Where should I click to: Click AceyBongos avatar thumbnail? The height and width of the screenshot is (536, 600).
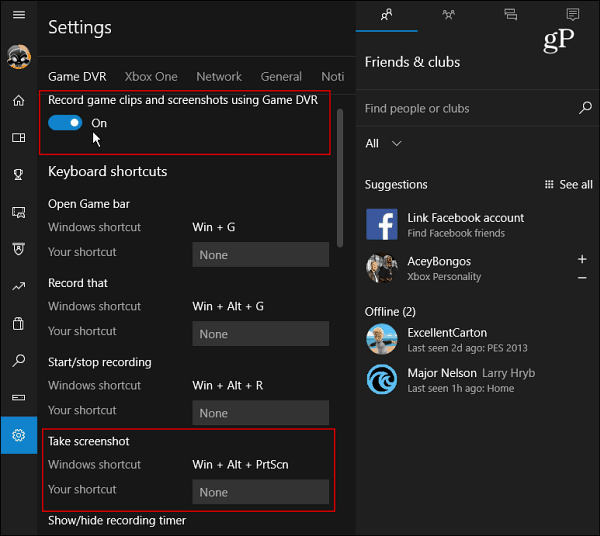[382, 268]
